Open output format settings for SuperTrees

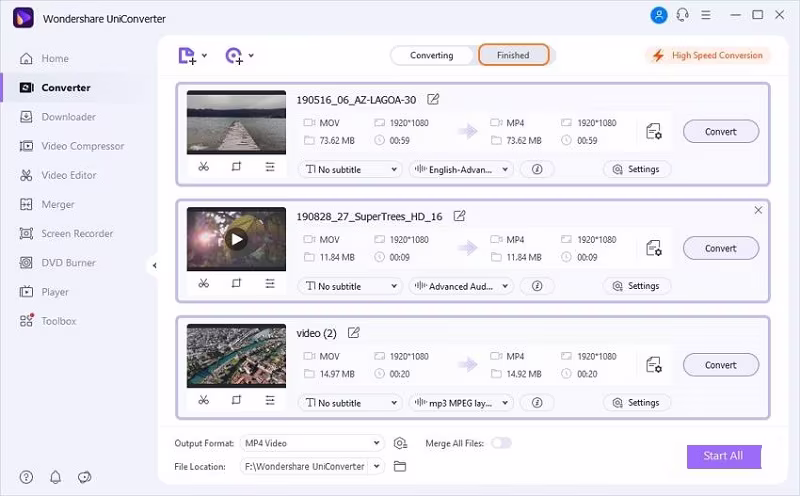(x=654, y=249)
